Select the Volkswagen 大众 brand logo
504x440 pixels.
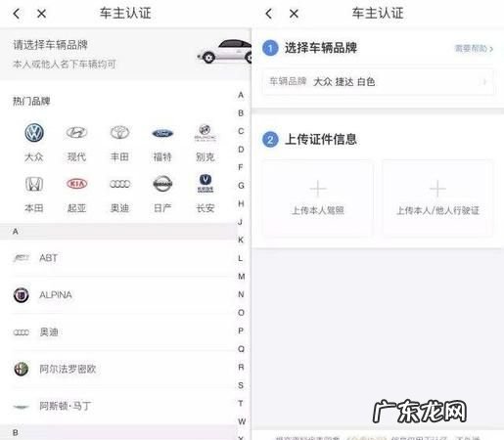pyautogui.click(x=34, y=133)
